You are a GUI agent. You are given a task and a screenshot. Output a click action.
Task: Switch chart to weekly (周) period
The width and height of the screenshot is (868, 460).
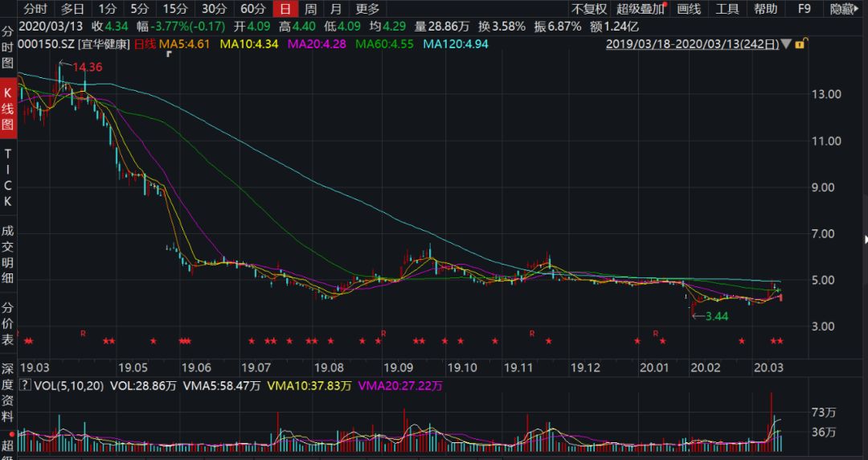pos(309,10)
